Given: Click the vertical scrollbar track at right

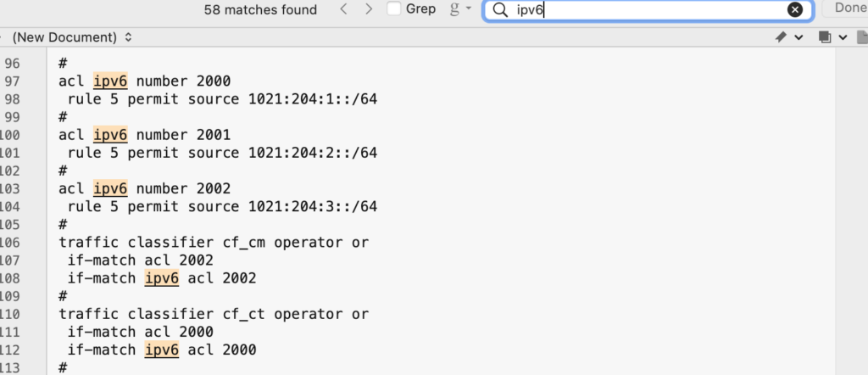Looking at the screenshot, I should pyautogui.click(x=851, y=210).
